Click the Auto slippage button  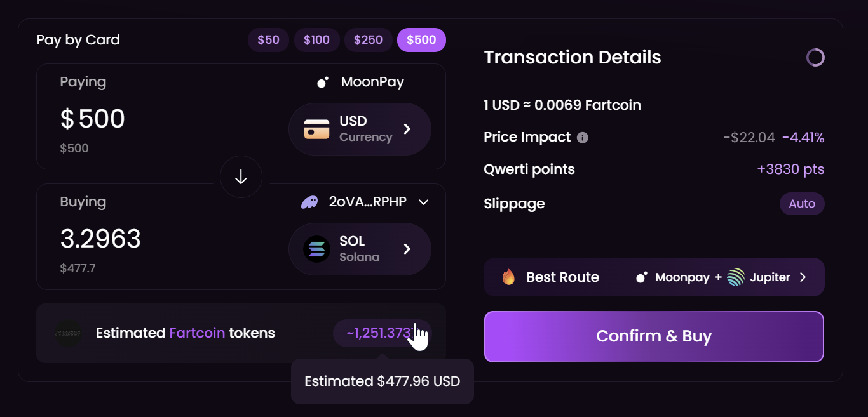(x=802, y=204)
